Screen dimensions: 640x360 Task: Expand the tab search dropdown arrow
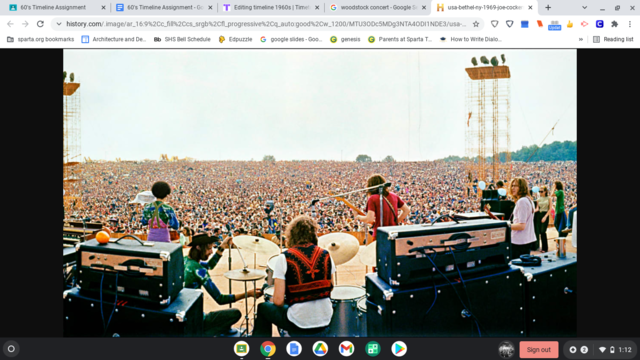pos(584,7)
